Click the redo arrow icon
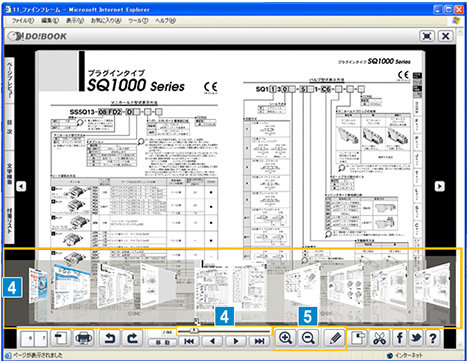The image size is (470, 363). coord(133,339)
